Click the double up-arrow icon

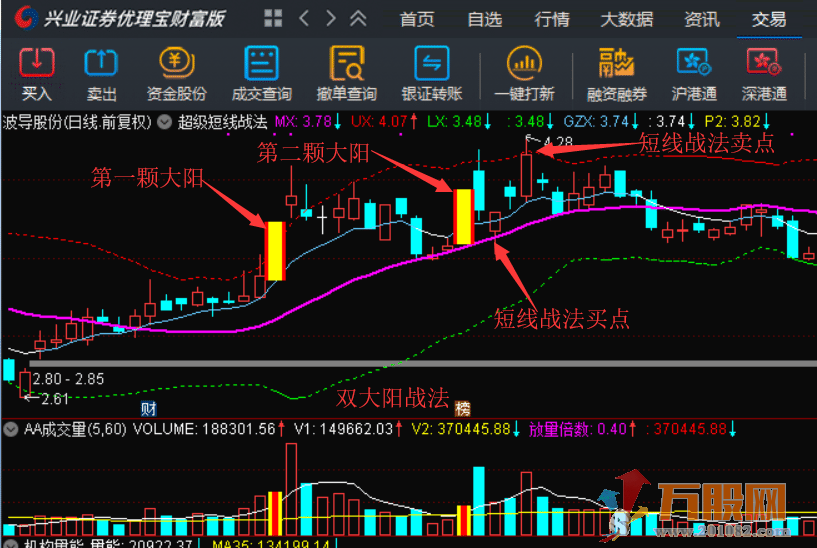[x=358, y=18]
